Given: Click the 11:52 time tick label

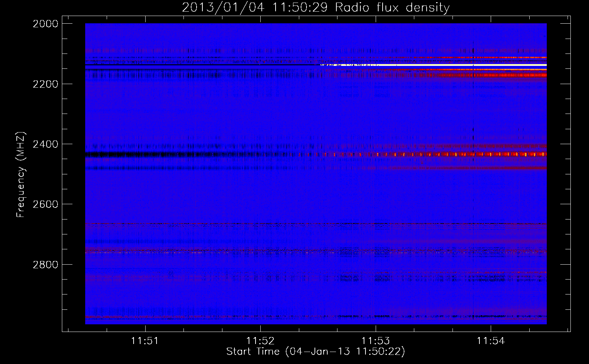Looking at the screenshot, I should [x=260, y=341].
